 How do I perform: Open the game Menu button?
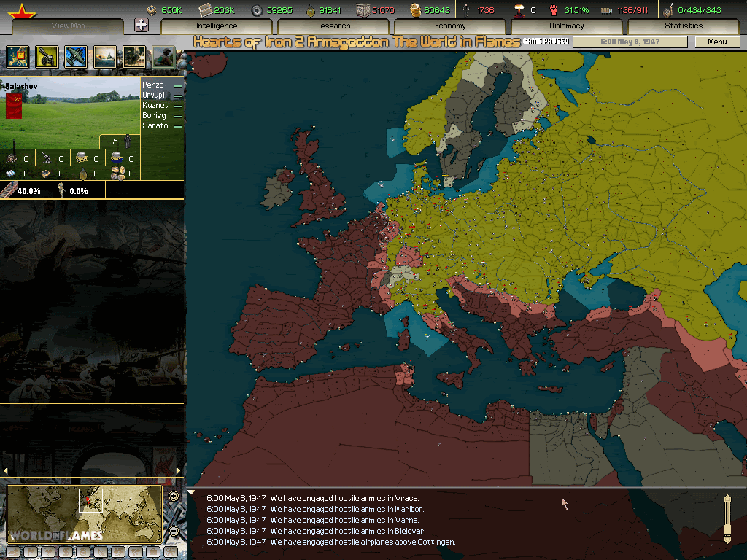pos(717,42)
